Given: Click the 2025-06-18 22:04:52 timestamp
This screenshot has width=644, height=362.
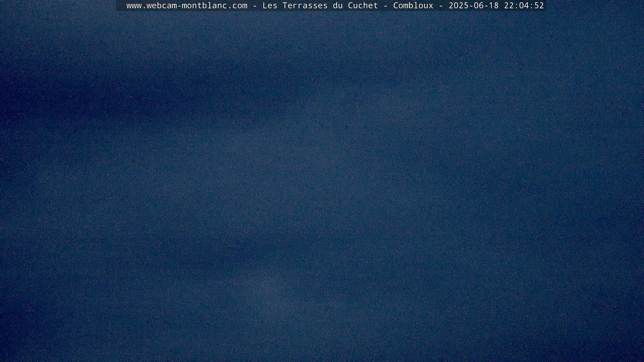Looking at the screenshot, I should click(x=496, y=6).
